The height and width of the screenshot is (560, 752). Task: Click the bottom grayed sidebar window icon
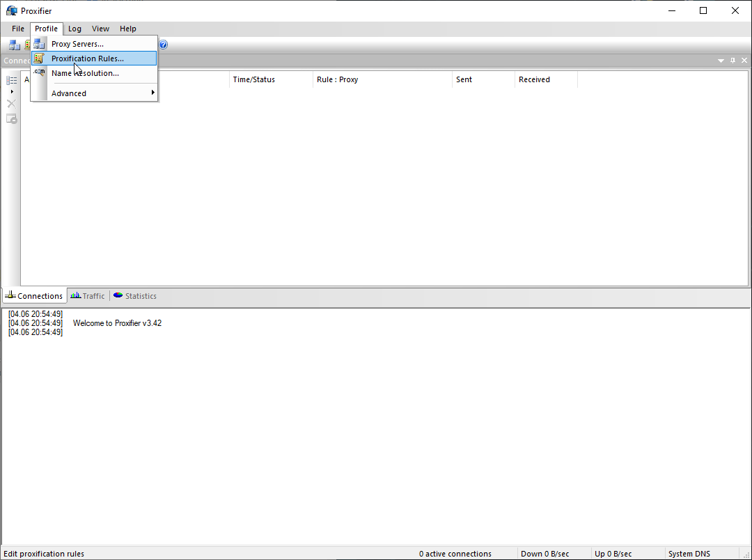click(12, 118)
